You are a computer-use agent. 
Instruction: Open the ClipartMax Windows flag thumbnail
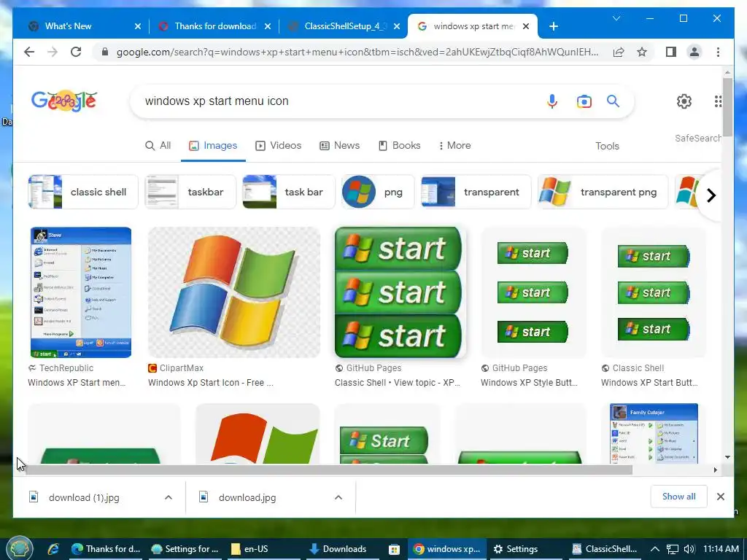pyautogui.click(x=234, y=292)
